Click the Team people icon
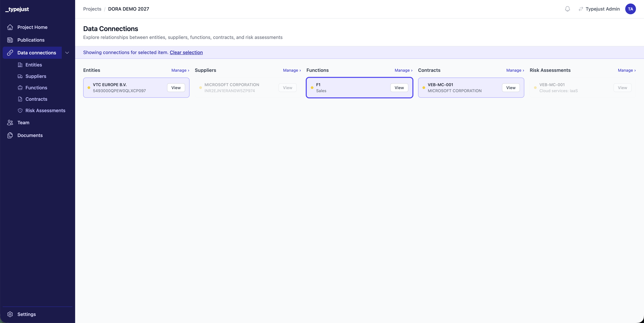This screenshot has height=323, width=644. 10,123
